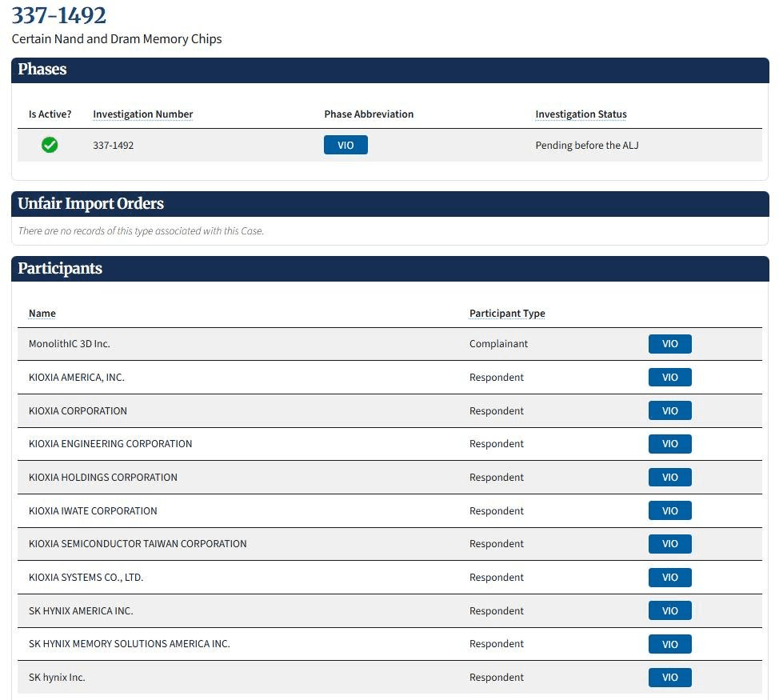Open VIO for KIOXIA CORPORATION row

pos(669,411)
